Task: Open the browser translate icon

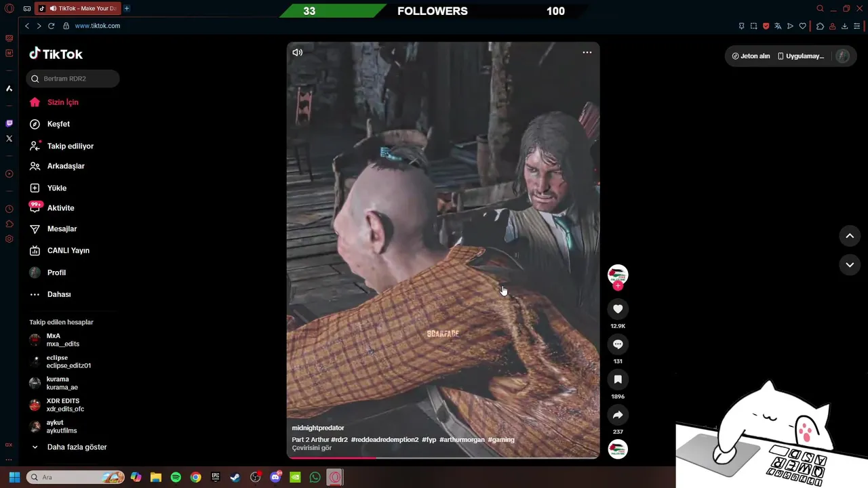Action: click(x=778, y=26)
